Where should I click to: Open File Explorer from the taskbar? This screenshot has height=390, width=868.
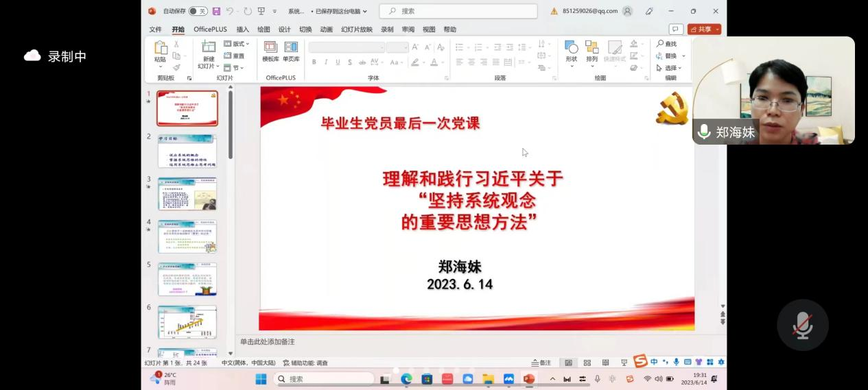[489, 379]
